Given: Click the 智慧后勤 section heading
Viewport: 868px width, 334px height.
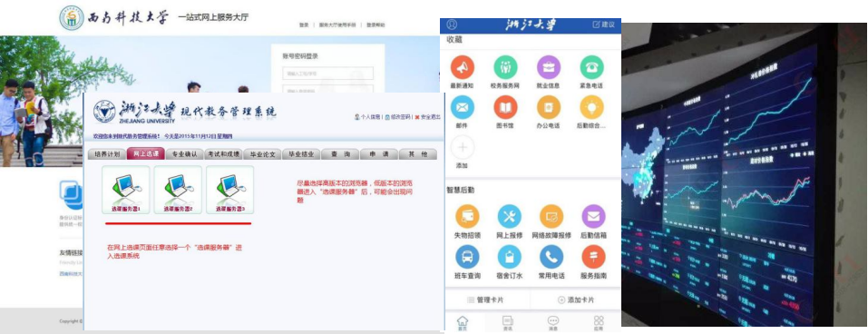Looking at the screenshot, I should point(460,190).
